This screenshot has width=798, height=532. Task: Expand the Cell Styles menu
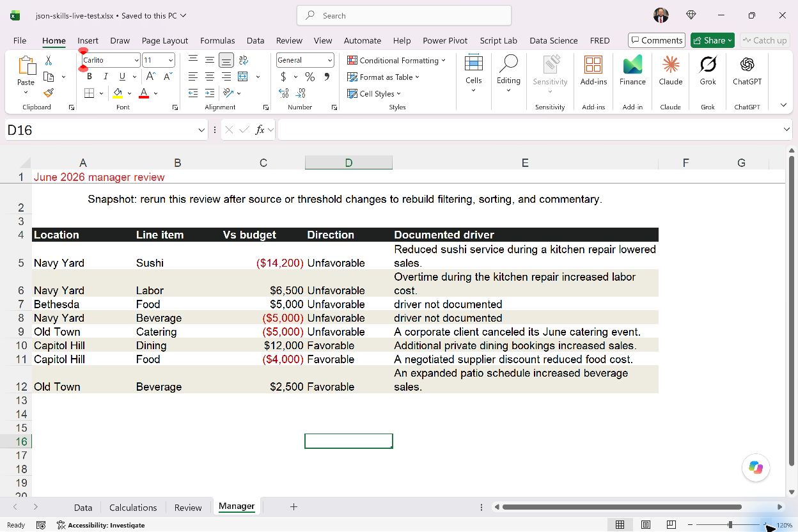click(374, 93)
